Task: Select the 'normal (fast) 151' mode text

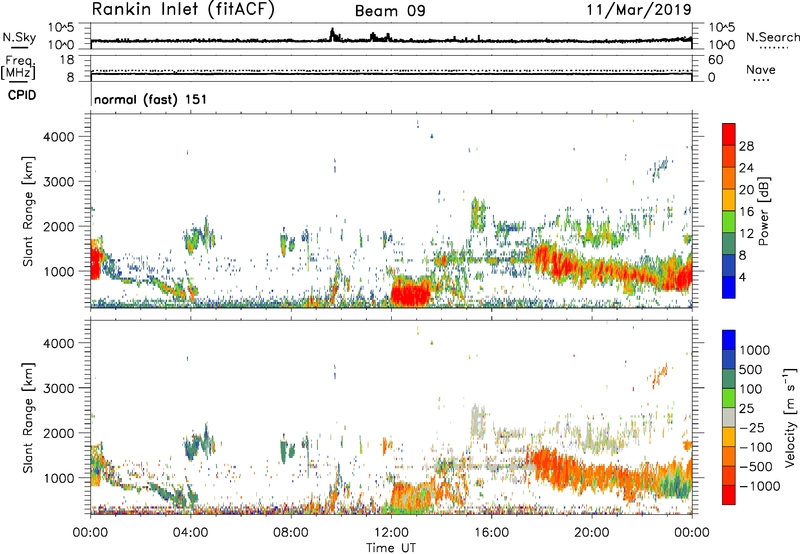Action: [151, 99]
